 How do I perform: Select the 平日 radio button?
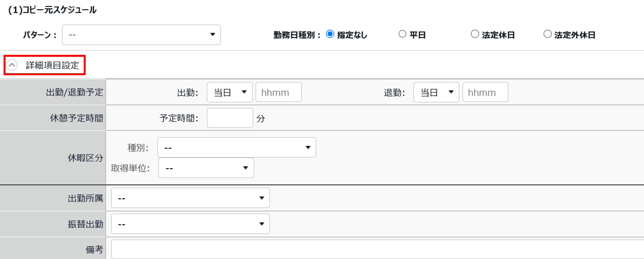402,34
